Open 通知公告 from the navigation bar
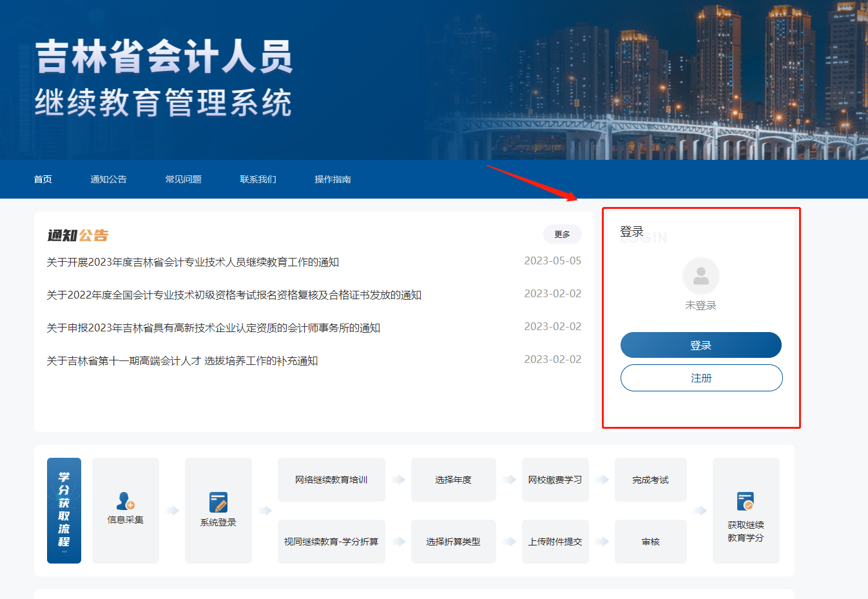The image size is (868, 599). click(x=108, y=179)
